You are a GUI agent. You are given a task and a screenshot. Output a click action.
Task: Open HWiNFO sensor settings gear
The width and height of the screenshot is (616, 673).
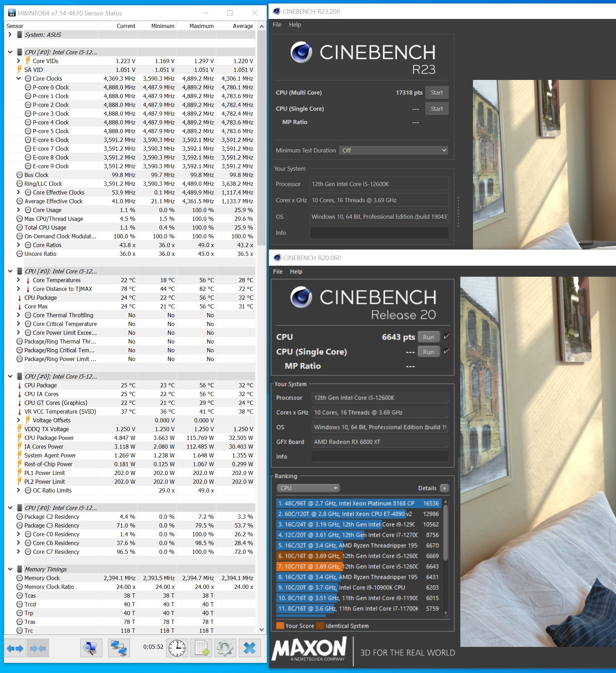(225, 648)
